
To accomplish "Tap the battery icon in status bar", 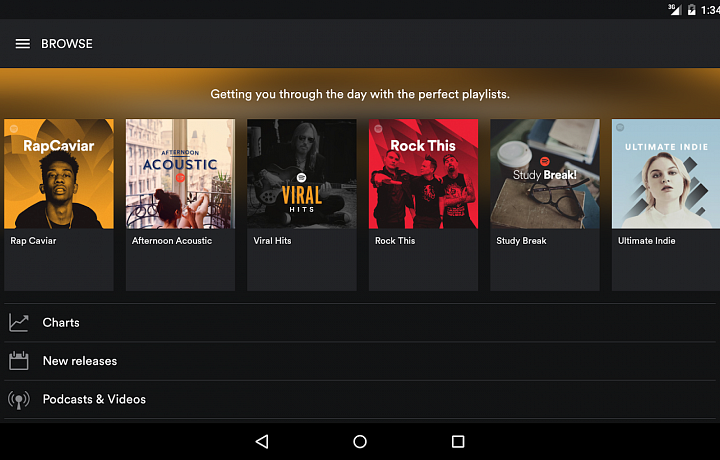I will coord(691,9).
